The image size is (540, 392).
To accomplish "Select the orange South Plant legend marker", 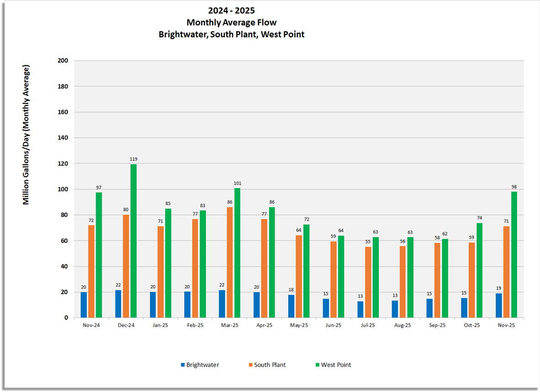I will (x=250, y=365).
